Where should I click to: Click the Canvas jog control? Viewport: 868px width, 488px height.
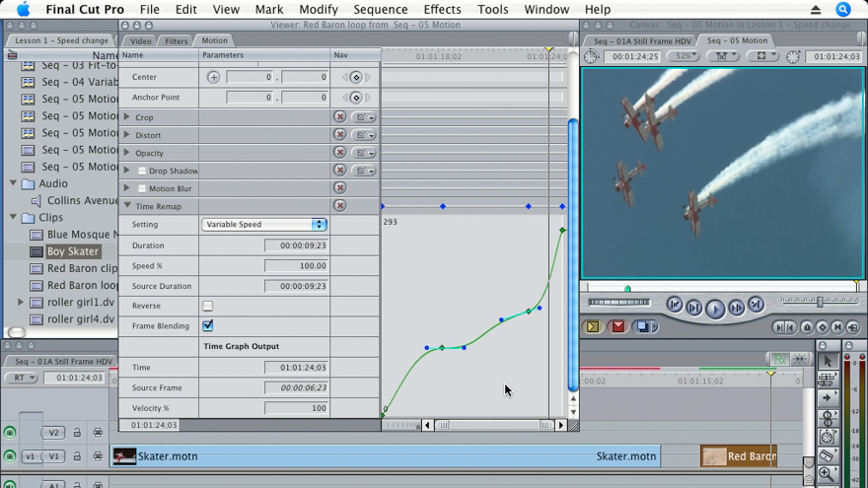coord(618,302)
